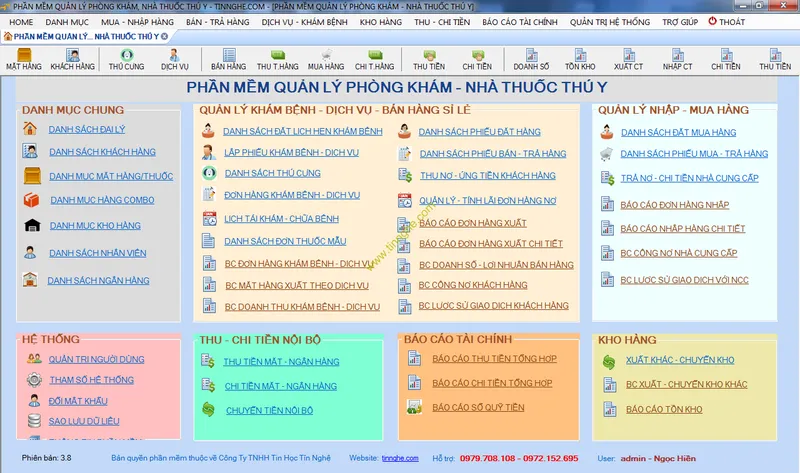Open the CHI T.HÀNG toolbar icon
The image size is (800, 473).
point(374,60)
